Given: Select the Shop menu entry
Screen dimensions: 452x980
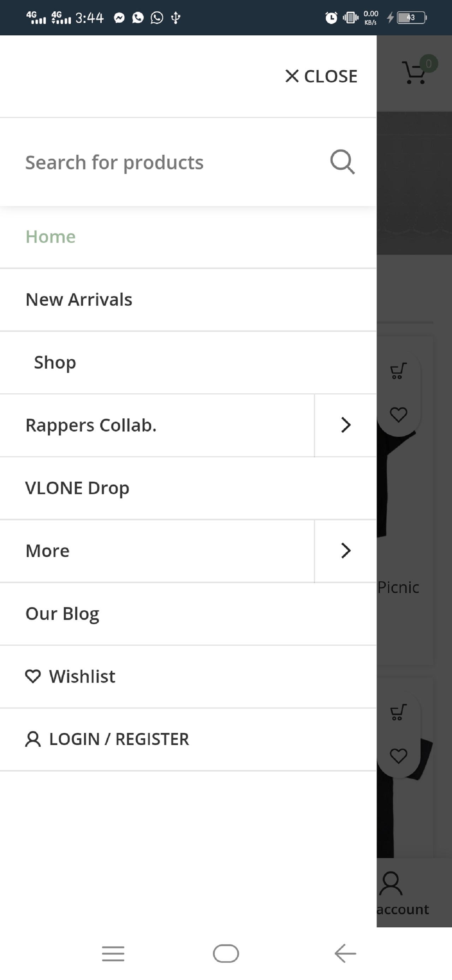Looking at the screenshot, I should [55, 362].
